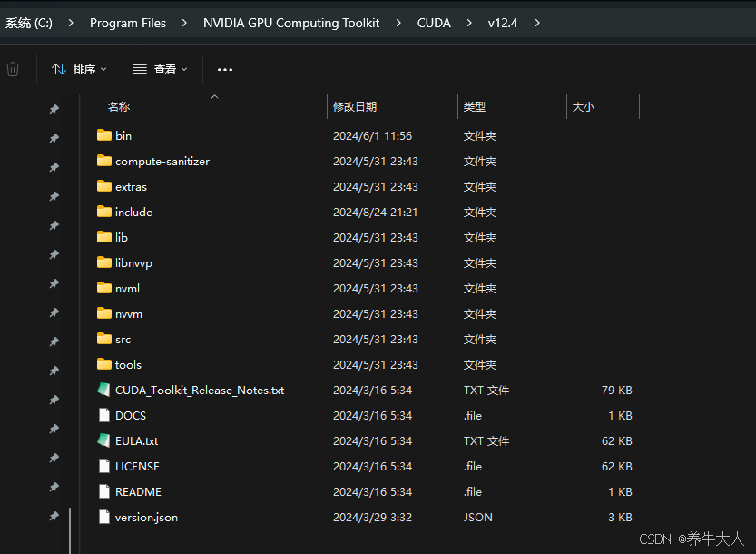
Task: Select the include folder name
Action: (x=133, y=212)
